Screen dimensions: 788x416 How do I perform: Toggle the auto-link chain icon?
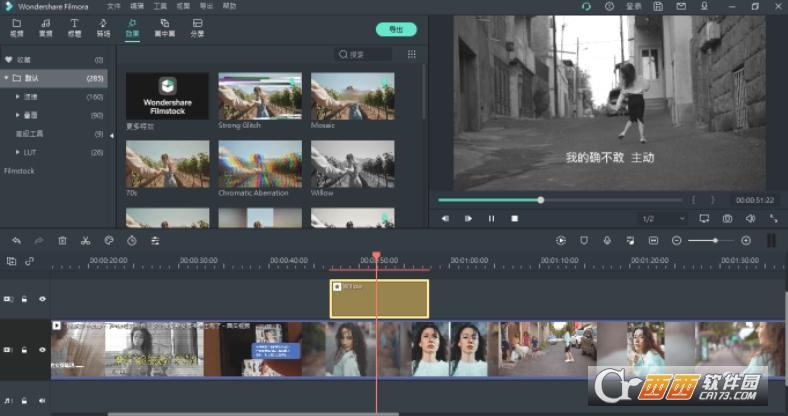click(30, 261)
